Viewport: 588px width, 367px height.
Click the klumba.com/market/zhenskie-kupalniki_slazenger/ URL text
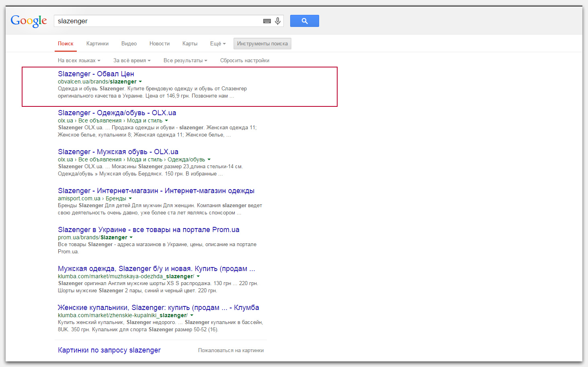123,315
